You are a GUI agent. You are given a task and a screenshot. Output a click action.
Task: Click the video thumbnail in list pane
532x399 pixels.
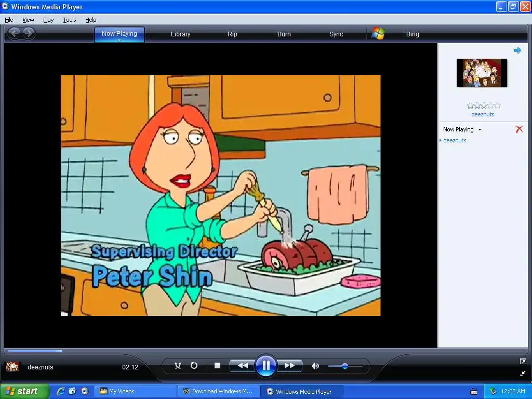click(x=482, y=73)
